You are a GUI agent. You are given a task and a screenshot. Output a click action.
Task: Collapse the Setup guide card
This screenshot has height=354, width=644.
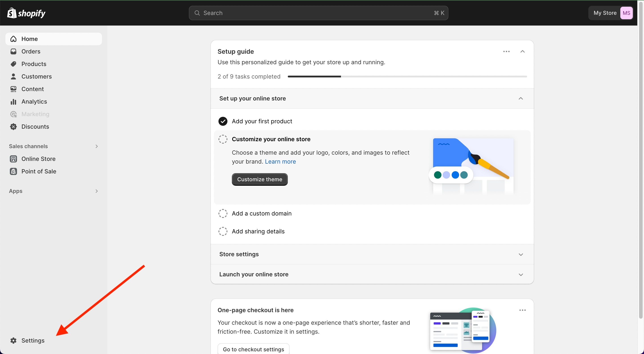tap(523, 51)
